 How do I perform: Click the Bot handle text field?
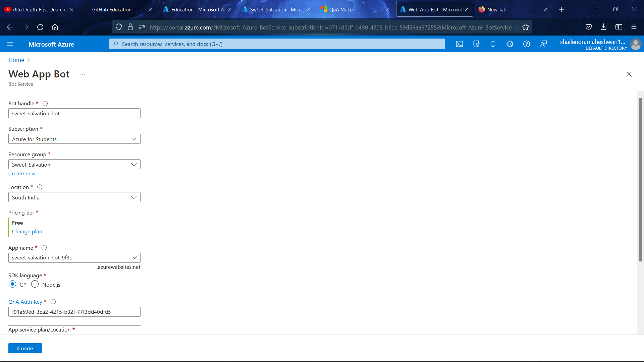[x=74, y=114]
